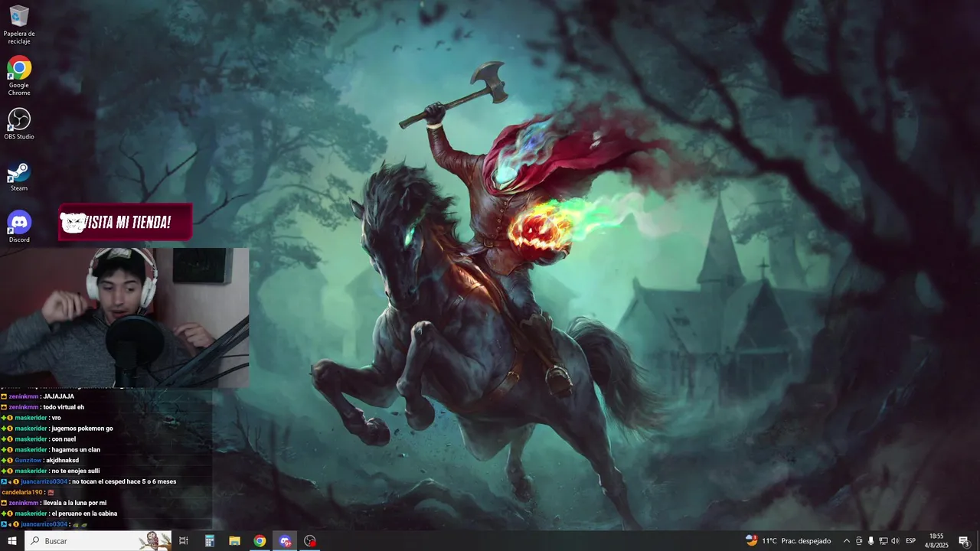Screen dimensions: 980x551
Task: Select the Steam desktop shortcut
Action: point(19,176)
